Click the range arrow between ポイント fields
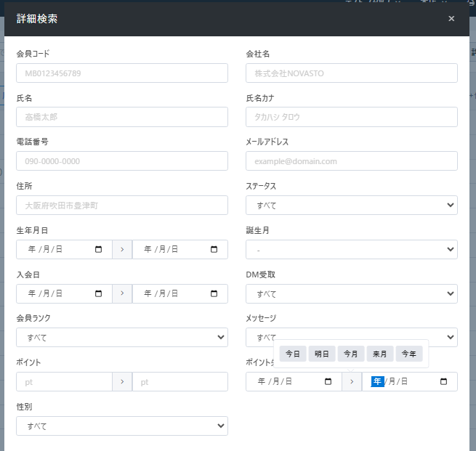The height and width of the screenshot is (451, 476). [x=122, y=381]
